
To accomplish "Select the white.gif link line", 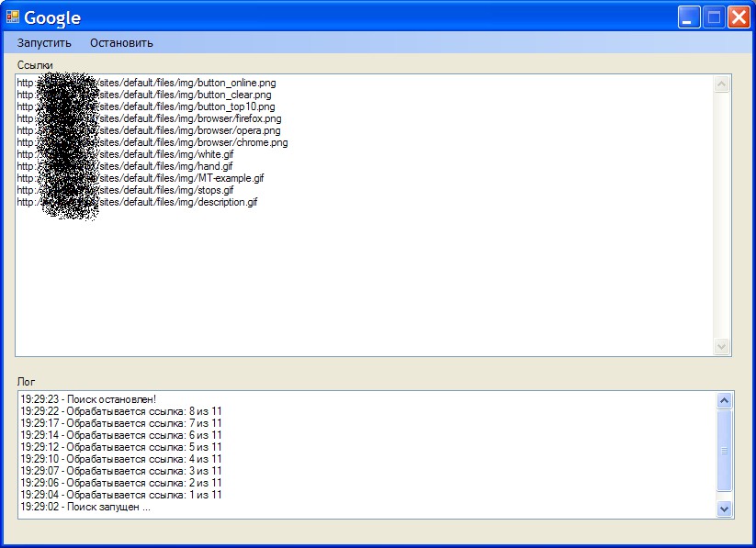I will pyautogui.click(x=125, y=154).
